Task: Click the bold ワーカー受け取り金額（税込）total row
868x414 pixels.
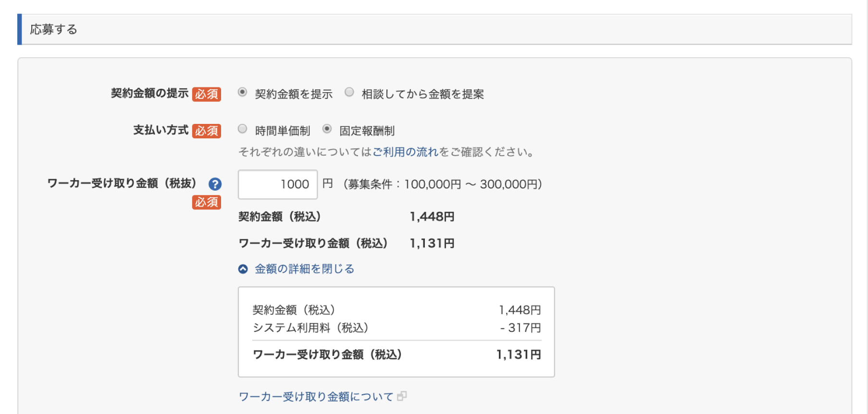Action: point(328,354)
